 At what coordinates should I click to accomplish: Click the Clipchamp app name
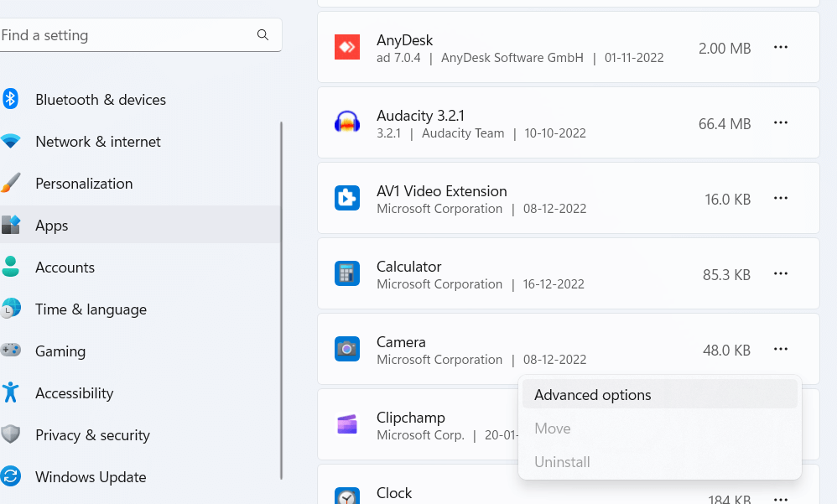coord(411,417)
